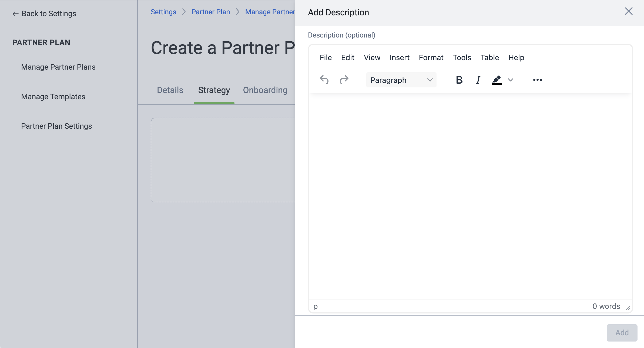Click the p element path
Image resolution: width=644 pixels, height=348 pixels.
coord(316,306)
